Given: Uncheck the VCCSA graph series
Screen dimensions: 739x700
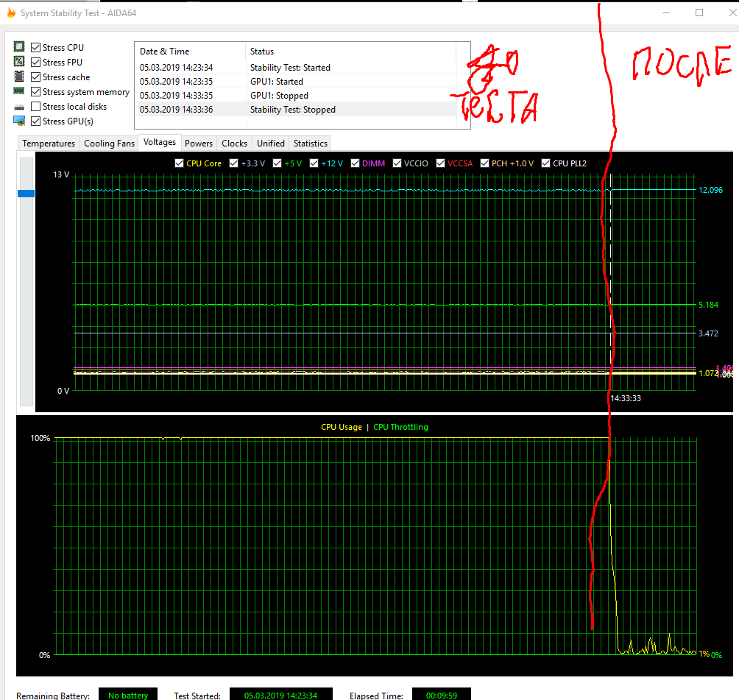Looking at the screenshot, I should pos(440,163).
